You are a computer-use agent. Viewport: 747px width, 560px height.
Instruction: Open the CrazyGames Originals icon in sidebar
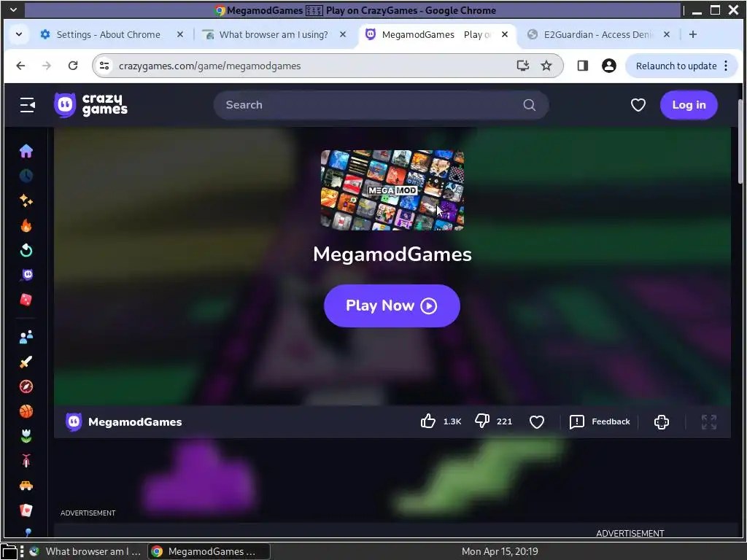pyautogui.click(x=26, y=275)
